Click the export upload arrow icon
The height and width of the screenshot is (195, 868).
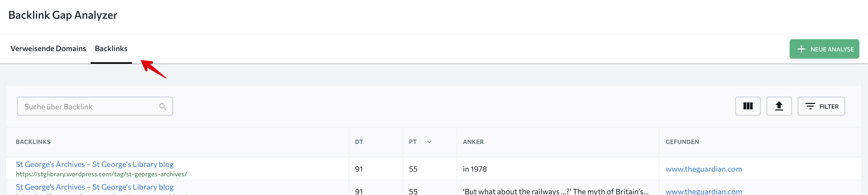(779, 106)
